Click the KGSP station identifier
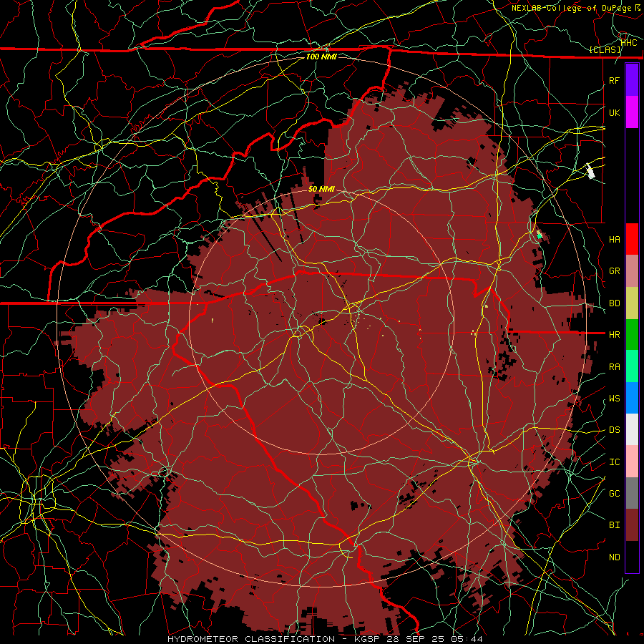 [x=366, y=639]
